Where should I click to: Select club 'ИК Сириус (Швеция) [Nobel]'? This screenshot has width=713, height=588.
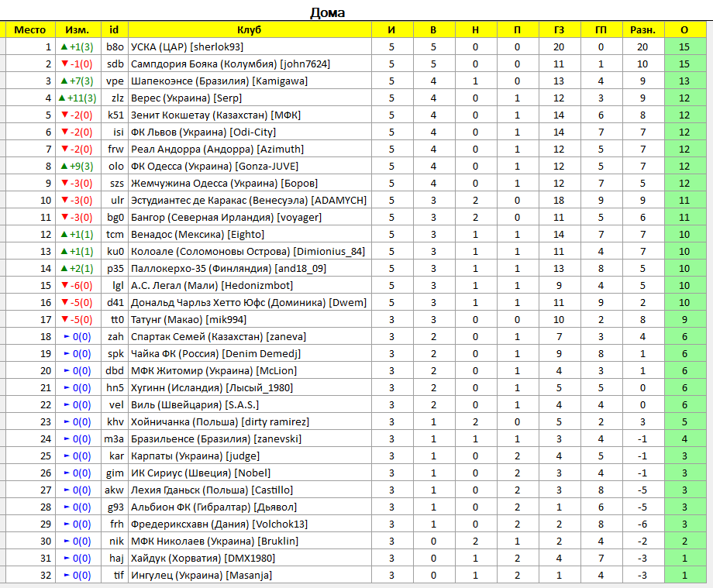coord(201,473)
